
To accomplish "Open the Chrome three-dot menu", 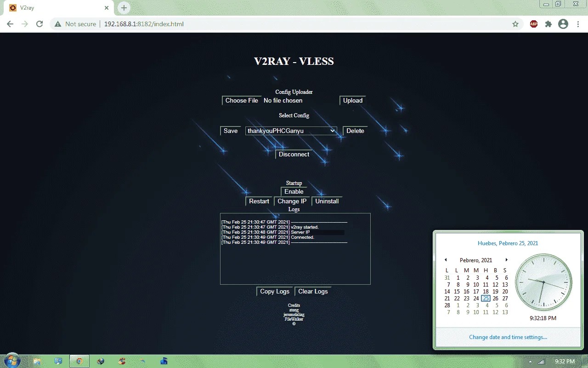I will 577,24.
